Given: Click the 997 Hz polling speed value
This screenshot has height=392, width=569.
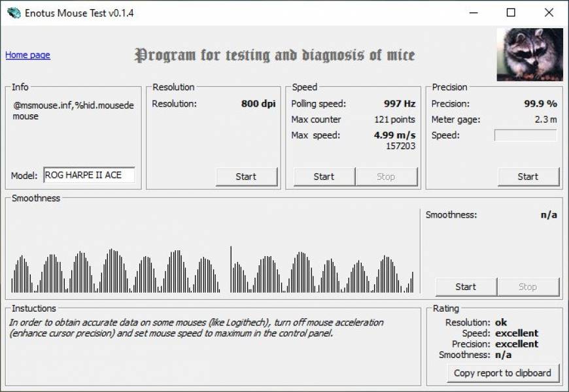Looking at the screenshot, I should click(x=400, y=104).
